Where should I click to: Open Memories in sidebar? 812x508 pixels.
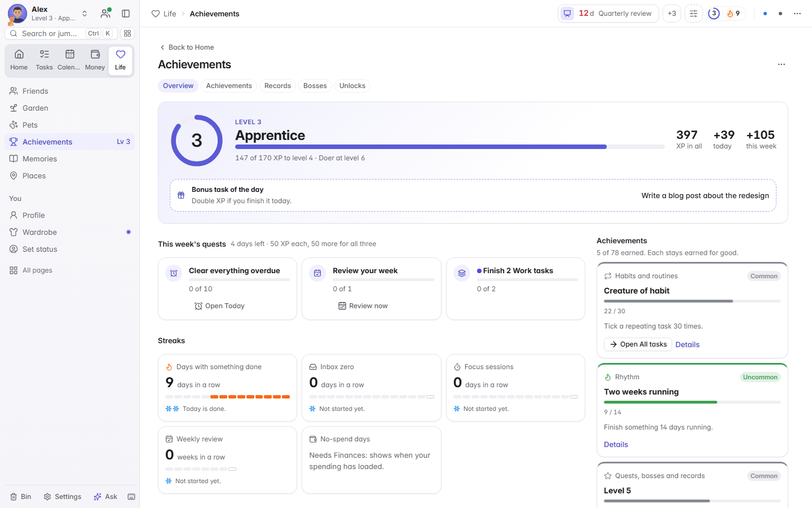(x=70, y=159)
